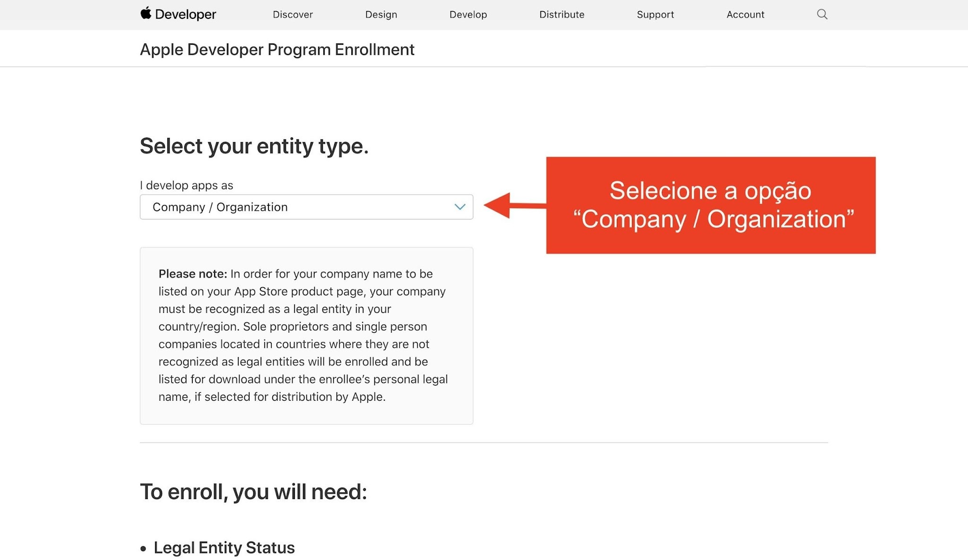
Task: Click the bold 'Please note:' text
Action: 193,274
